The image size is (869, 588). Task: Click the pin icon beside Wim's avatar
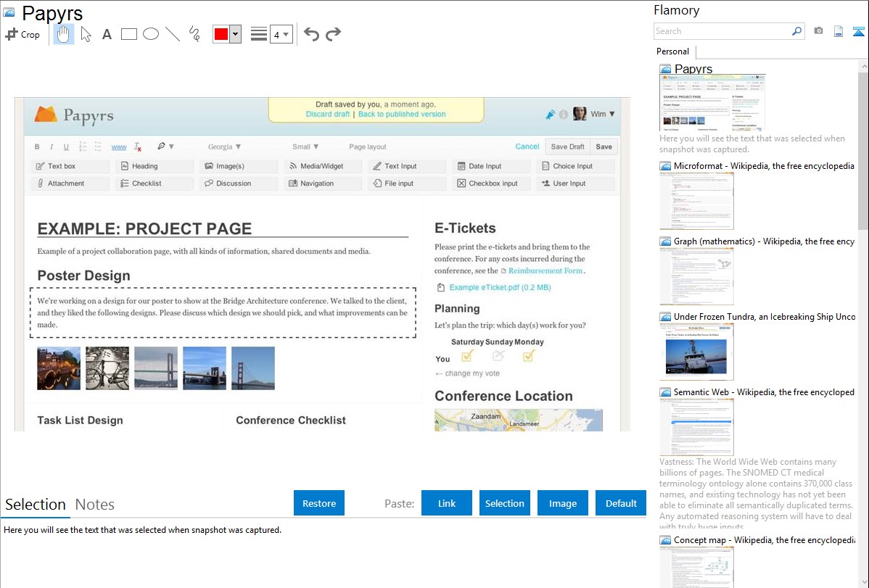pyautogui.click(x=550, y=114)
